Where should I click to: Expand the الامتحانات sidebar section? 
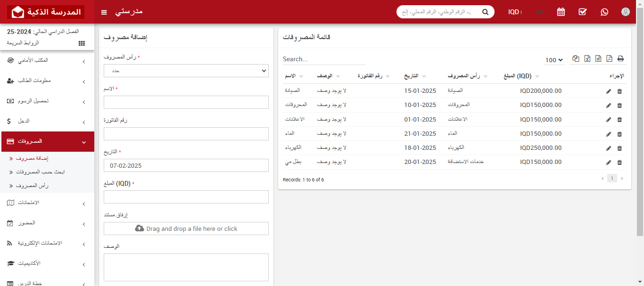pos(47,203)
